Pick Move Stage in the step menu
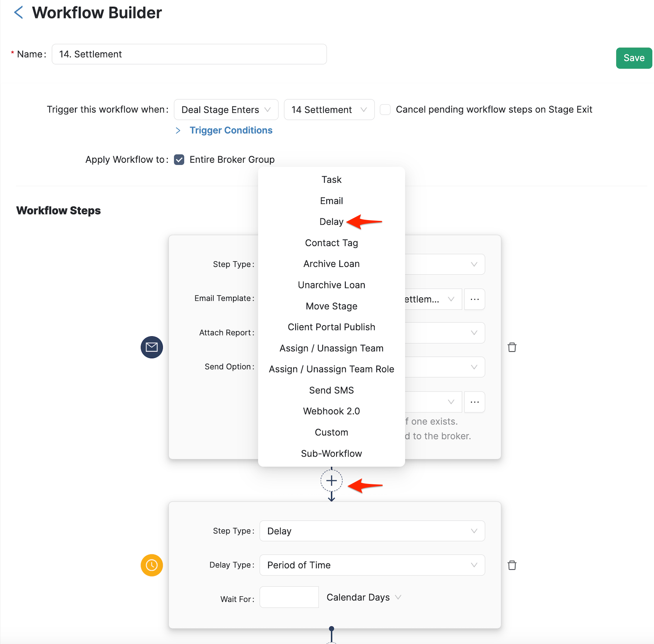This screenshot has width=654, height=644. tap(331, 306)
